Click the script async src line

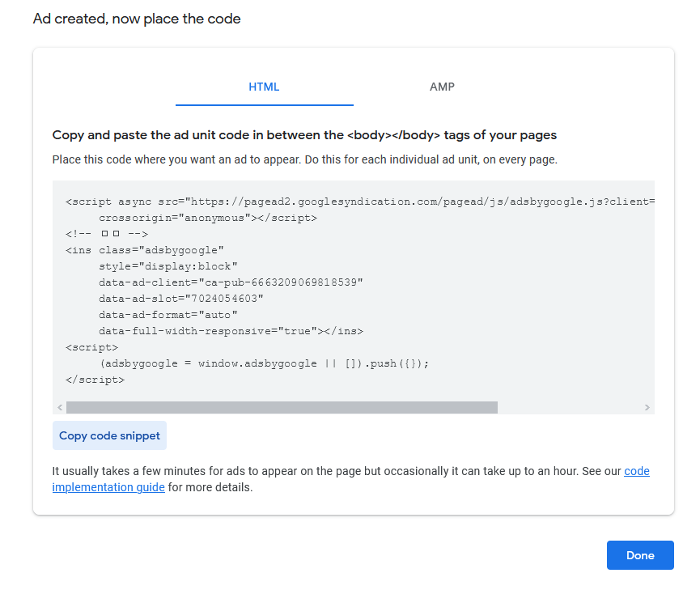point(360,202)
